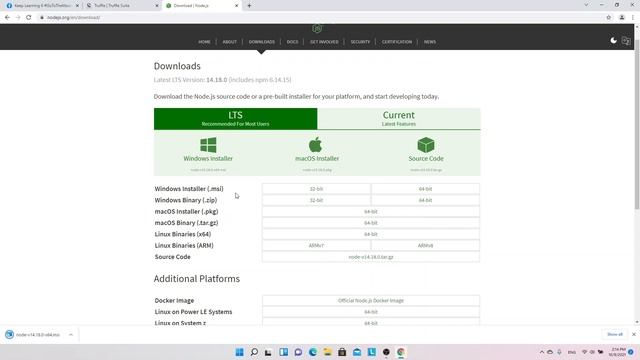Screen dimensions: 640x360
Task: Open taskbar Search icon
Action: click(254, 352)
